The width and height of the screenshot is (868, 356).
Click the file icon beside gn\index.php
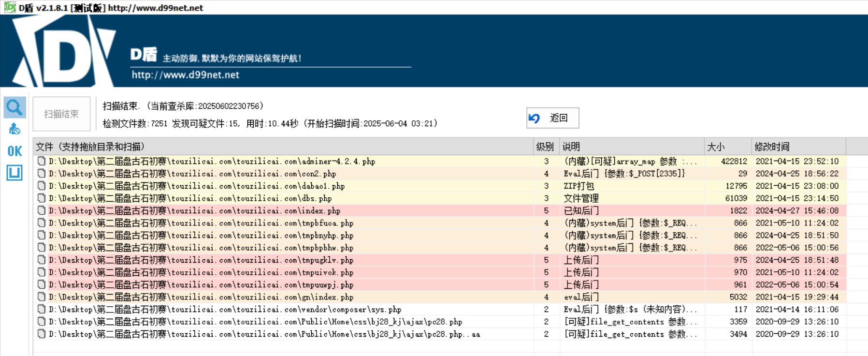(42, 297)
